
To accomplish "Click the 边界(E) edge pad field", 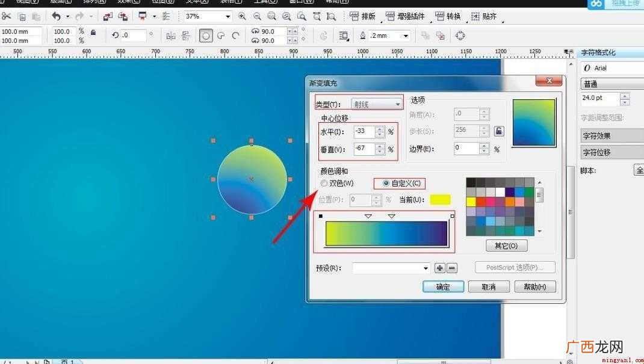I will (x=467, y=148).
